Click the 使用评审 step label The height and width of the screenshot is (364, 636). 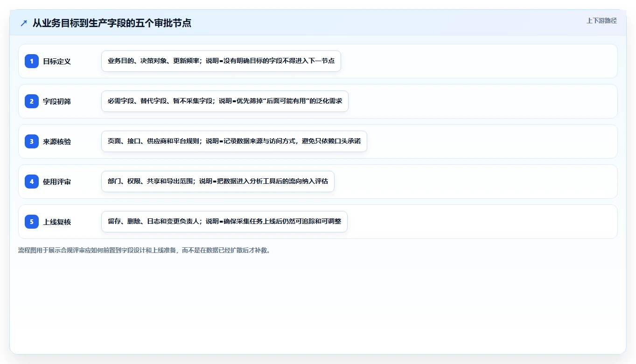tap(57, 182)
